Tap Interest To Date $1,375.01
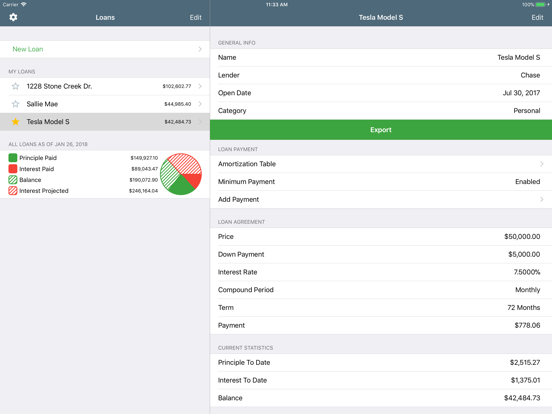Viewport: 552px width, 414px height. click(525, 380)
